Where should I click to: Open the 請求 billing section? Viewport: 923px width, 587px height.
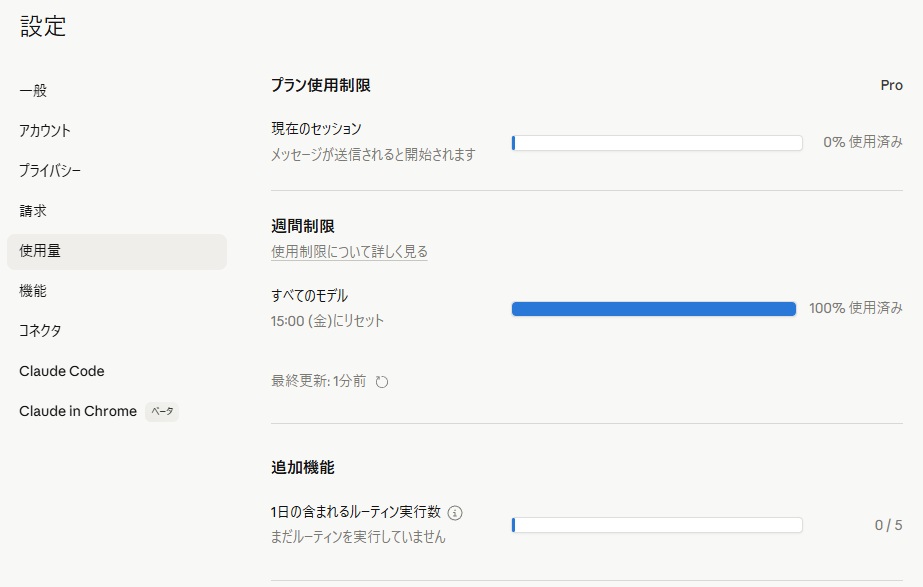pyautogui.click(x=33, y=211)
